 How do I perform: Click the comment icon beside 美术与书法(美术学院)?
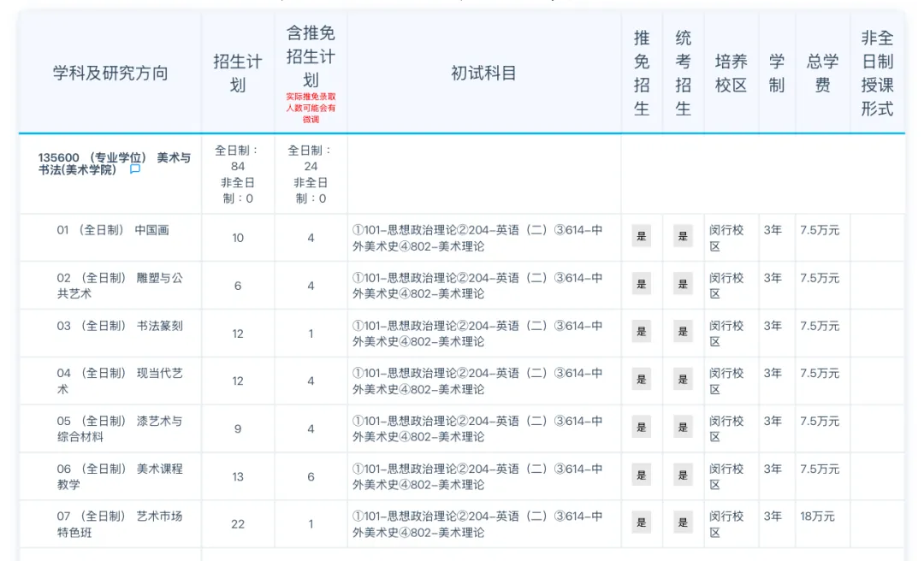tap(135, 169)
